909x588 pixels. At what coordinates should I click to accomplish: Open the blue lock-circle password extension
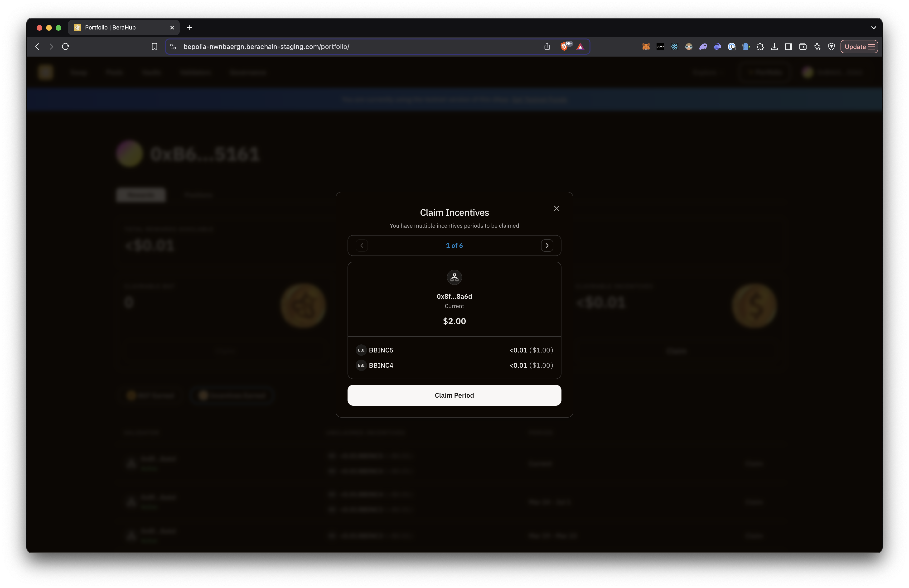[x=731, y=47]
